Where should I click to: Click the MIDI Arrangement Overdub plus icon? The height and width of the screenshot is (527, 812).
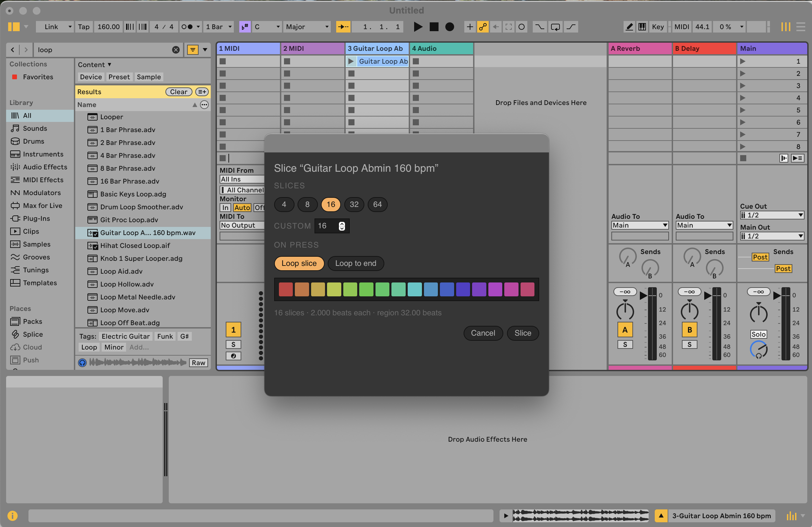[470, 27]
